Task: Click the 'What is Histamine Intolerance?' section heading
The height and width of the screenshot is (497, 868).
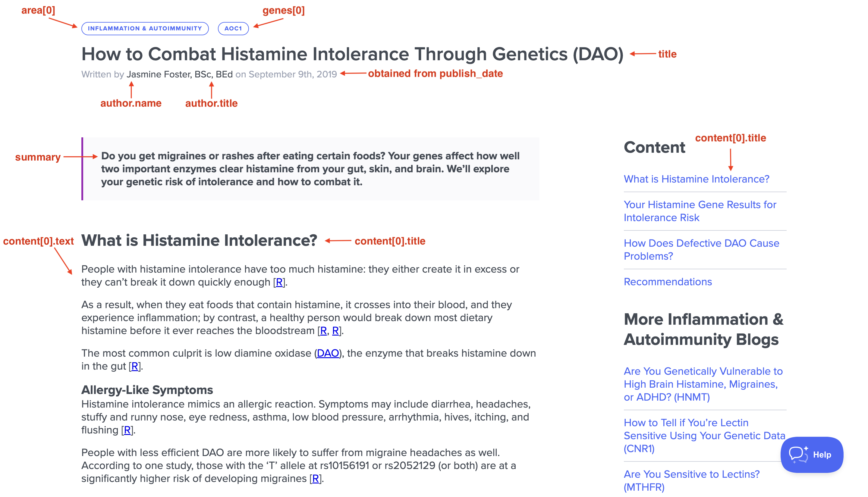Action: (x=199, y=240)
